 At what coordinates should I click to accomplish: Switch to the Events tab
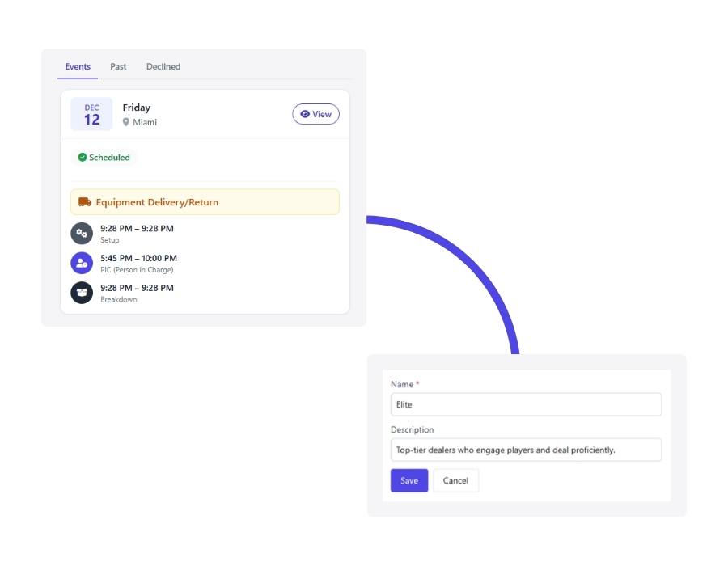point(78,66)
